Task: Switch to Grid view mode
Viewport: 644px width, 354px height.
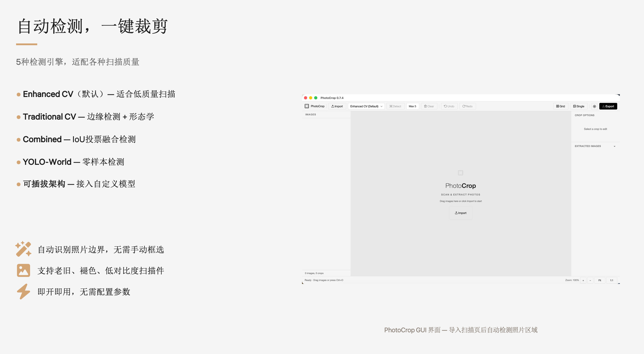Action: tap(561, 106)
